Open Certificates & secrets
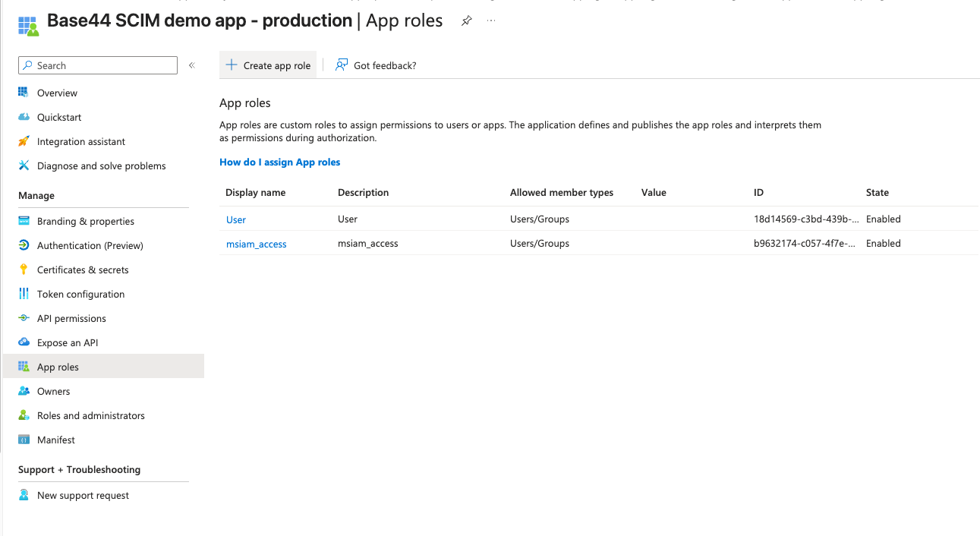Viewport: 980px width, 536px height. coord(83,270)
